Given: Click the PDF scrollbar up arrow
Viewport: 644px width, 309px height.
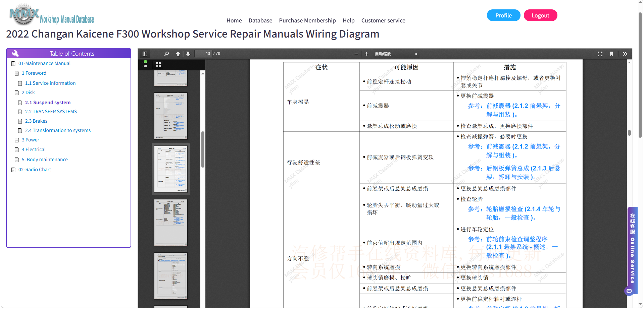Looking at the screenshot, I should 630,62.
